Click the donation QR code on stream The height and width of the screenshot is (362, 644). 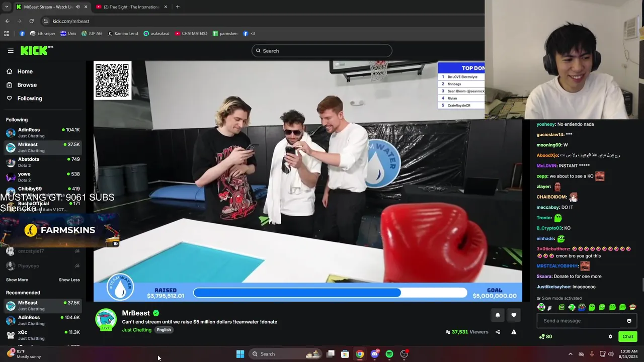[x=113, y=80]
